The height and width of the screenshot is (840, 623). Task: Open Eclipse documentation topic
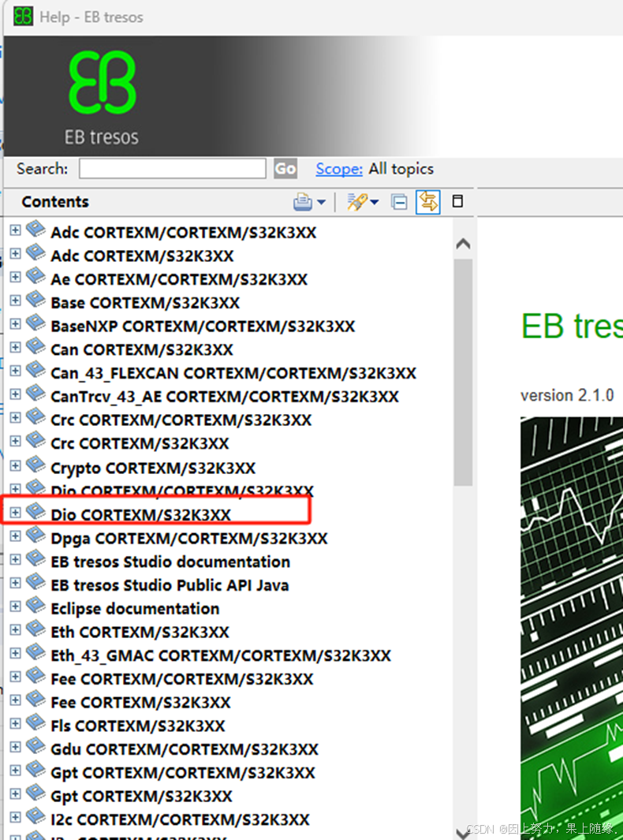click(134, 609)
